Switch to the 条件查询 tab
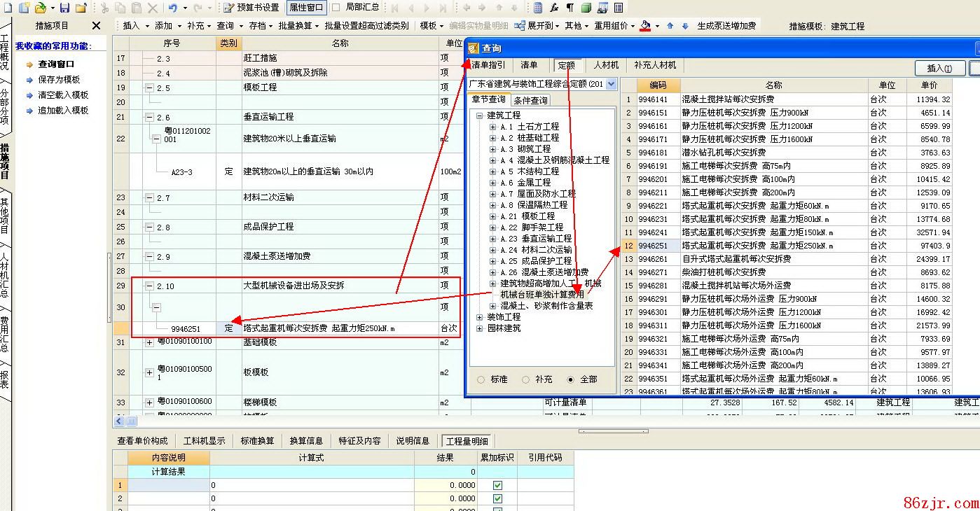980x511 pixels. [x=532, y=100]
